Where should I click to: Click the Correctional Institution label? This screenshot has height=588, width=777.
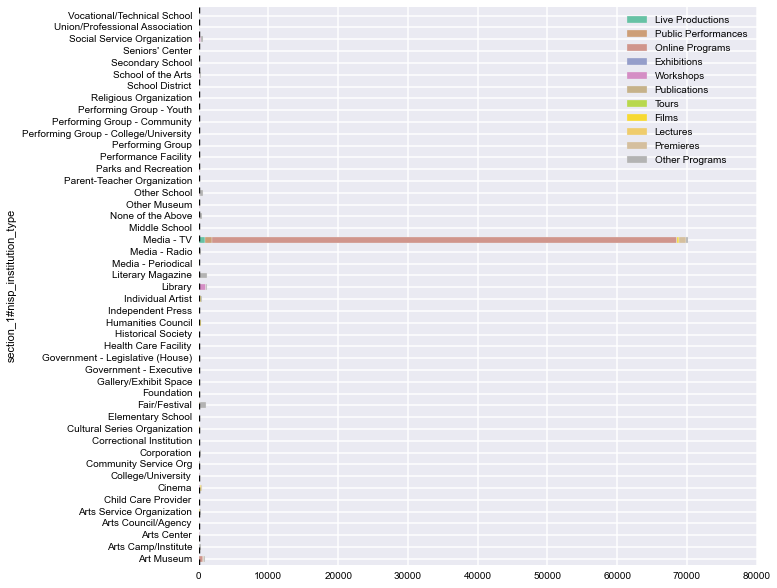142,440
